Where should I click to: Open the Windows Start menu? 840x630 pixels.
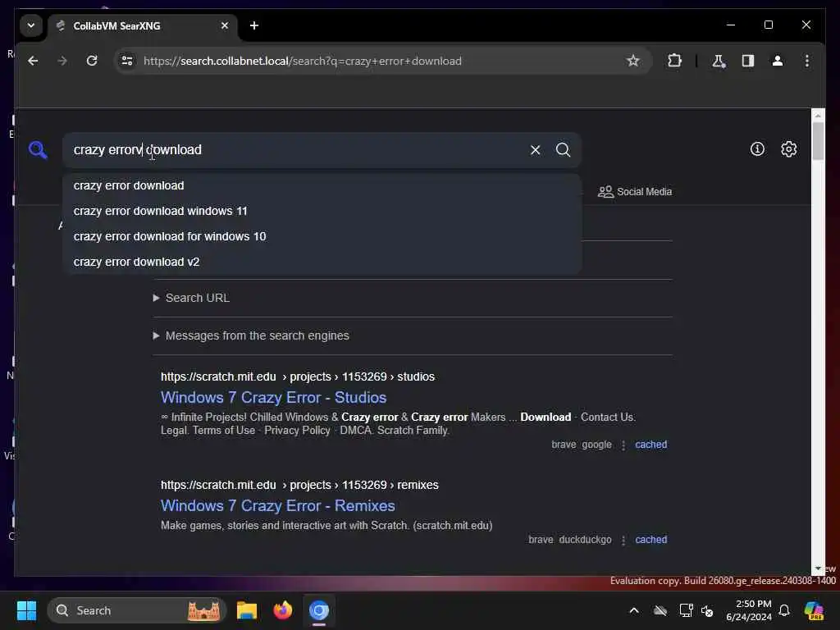click(x=26, y=610)
